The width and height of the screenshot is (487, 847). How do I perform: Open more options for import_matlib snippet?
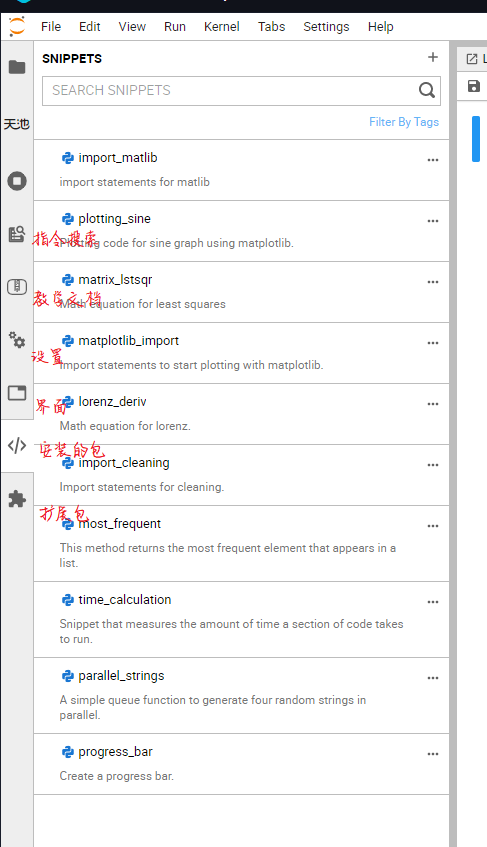432,160
